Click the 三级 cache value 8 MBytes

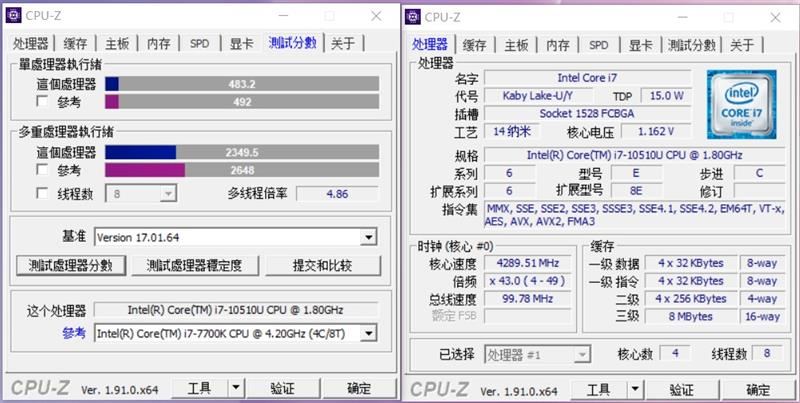pyautogui.click(x=691, y=316)
